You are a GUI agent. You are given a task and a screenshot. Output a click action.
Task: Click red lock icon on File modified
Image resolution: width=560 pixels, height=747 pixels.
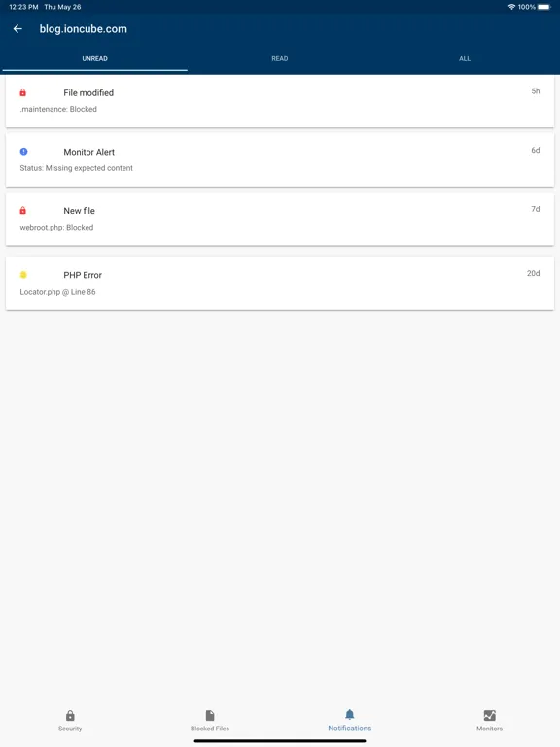[23, 93]
